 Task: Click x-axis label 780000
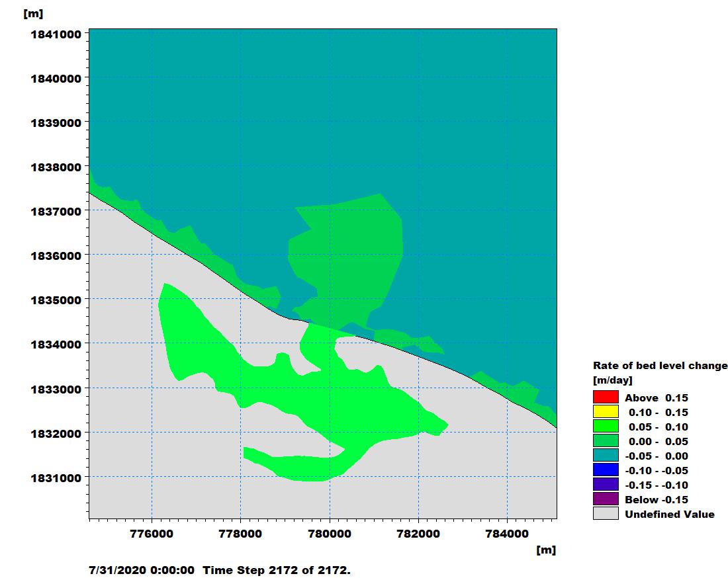tap(330, 534)
